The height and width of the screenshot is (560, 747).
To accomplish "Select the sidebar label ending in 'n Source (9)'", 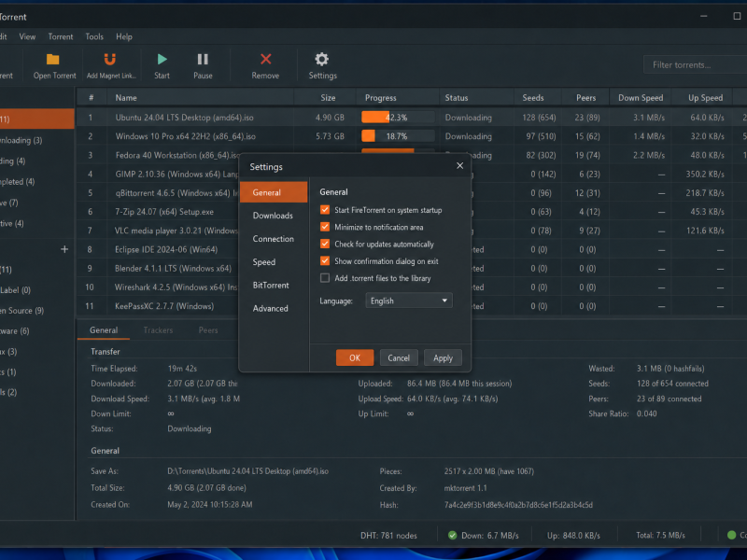I will pyautogui.click(x=21, y=311).
